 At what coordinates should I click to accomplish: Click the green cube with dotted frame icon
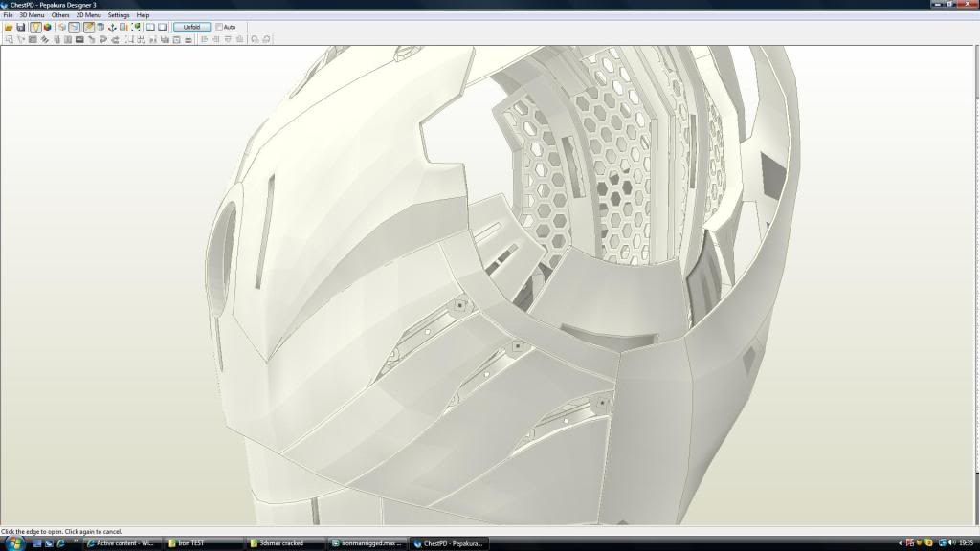[x=136, y=27]
